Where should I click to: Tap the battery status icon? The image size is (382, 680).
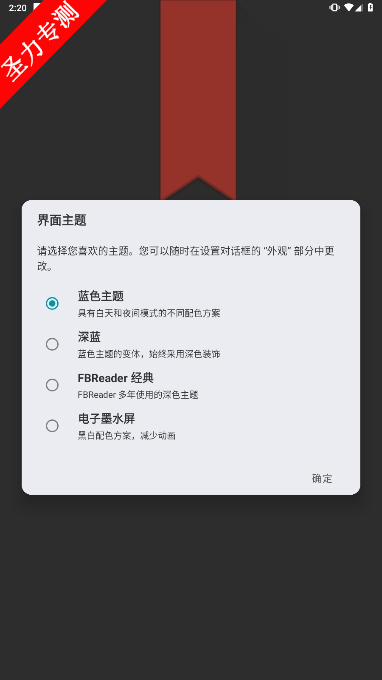click(x=370, y=7)
